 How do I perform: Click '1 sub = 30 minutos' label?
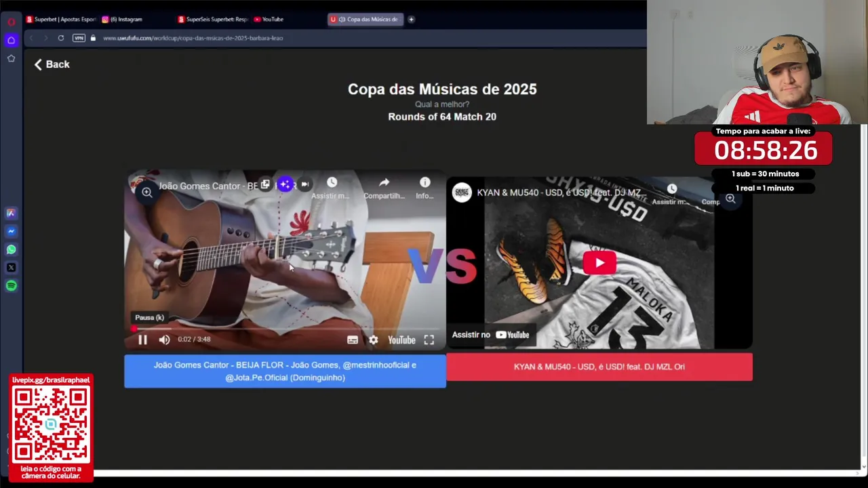pyautogui.click(x=765, y=174)
